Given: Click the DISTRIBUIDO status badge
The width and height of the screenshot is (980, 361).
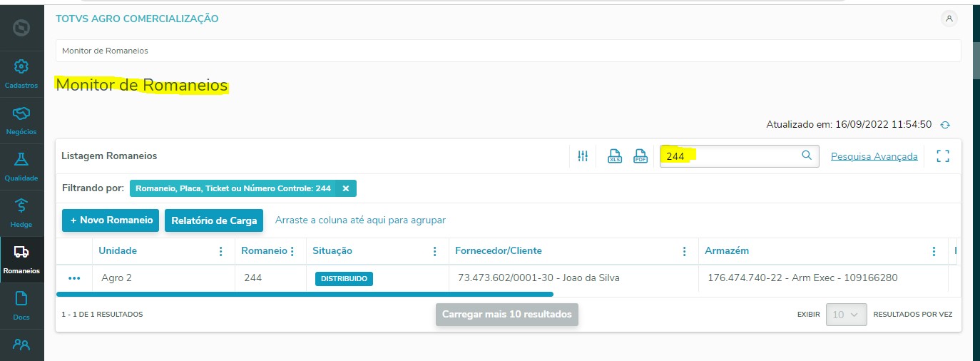Looking at the screenshot, I should point(344,279).
